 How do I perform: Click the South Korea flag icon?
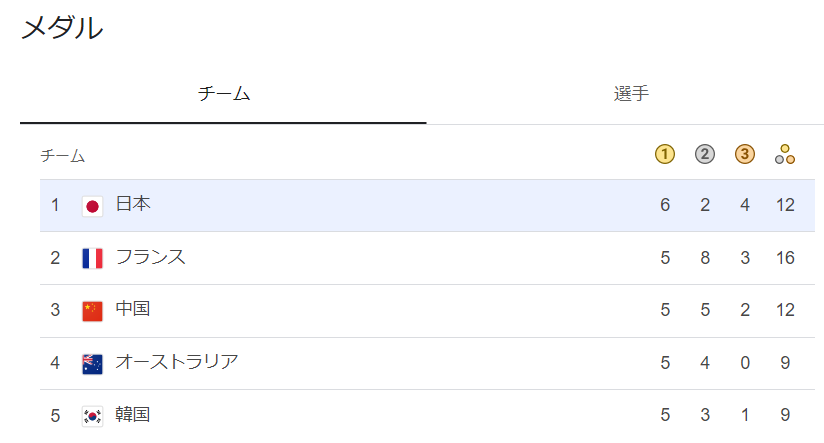pos(92,415)
